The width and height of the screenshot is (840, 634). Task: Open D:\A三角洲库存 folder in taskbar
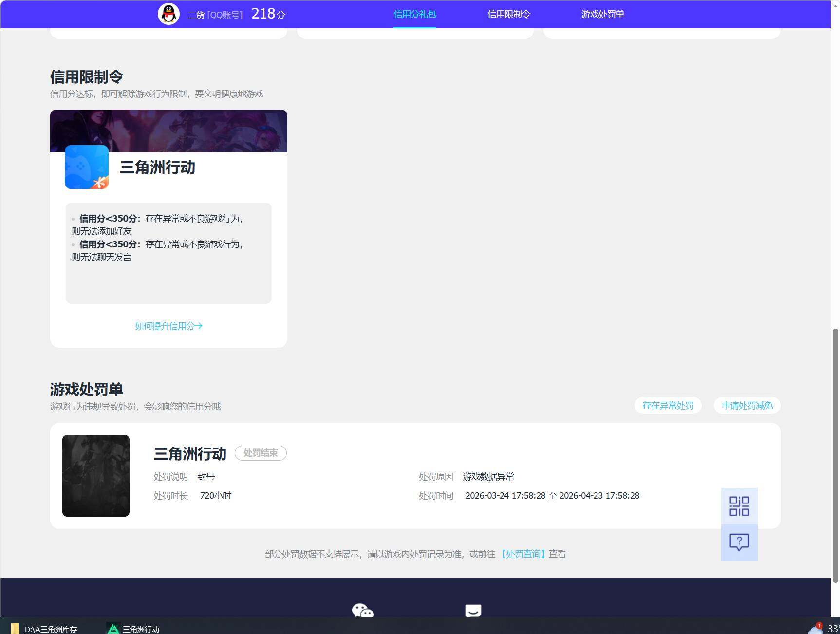(44, 629)
